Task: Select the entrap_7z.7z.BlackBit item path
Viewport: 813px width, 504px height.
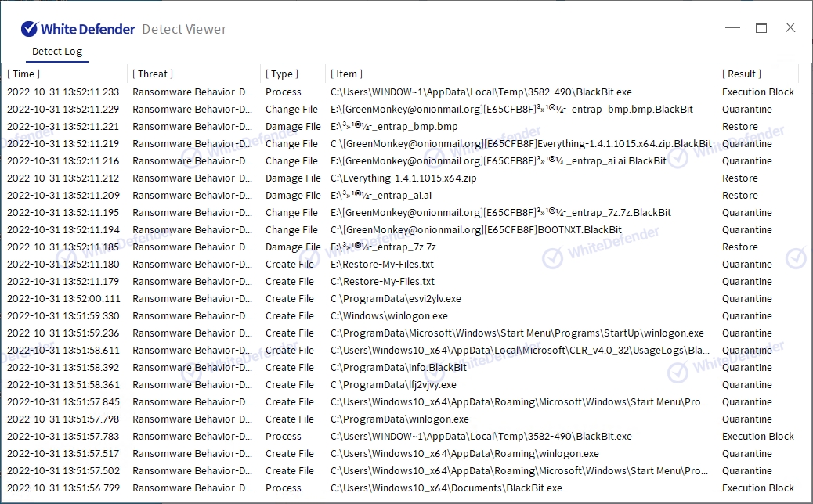Action: [x=500, y=212]
